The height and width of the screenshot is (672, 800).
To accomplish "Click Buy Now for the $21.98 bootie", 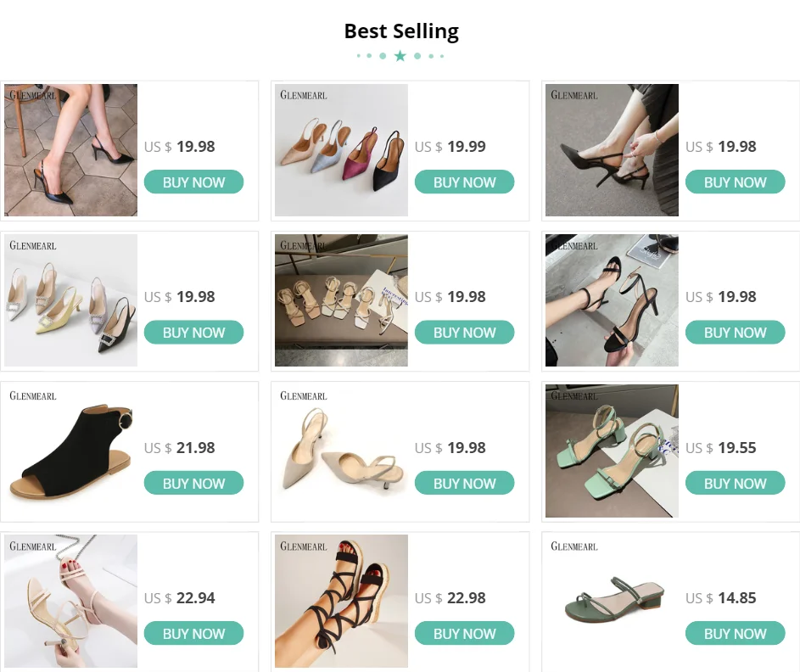I will pos(193,484).
